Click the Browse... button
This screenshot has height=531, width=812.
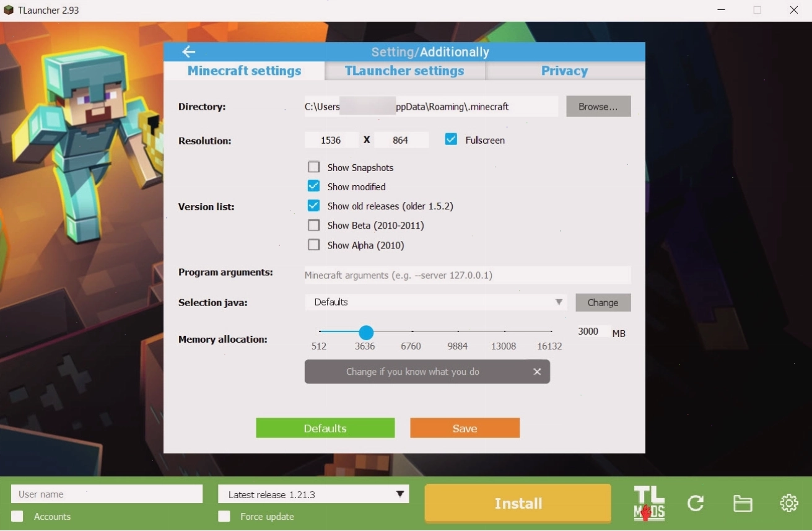click(x=598, y=107)
